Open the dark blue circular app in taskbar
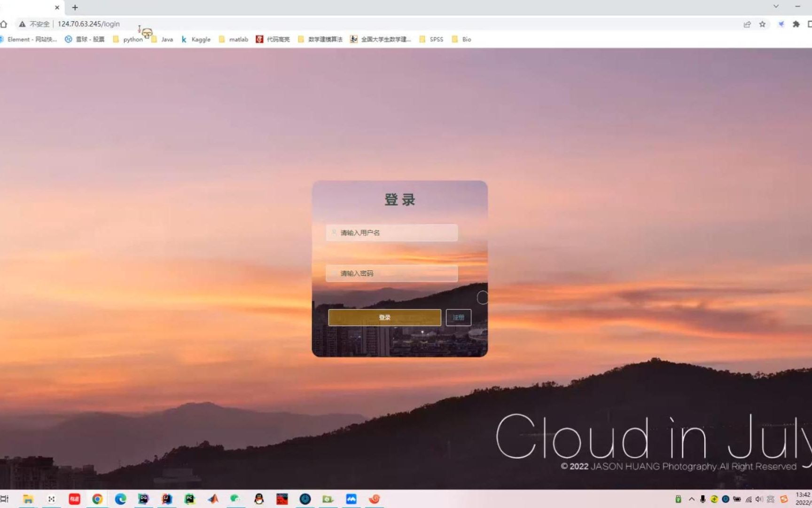The width and height of the screenshot is (812, 508). coord(305,499)
